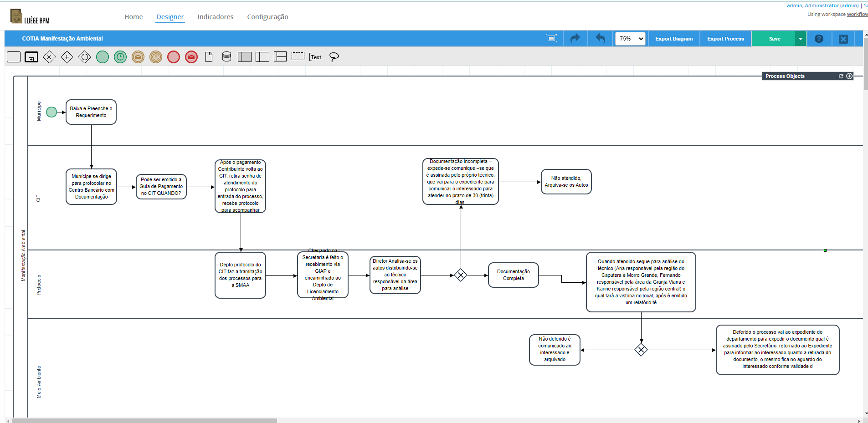Open the 75% zoom level dropdown
Viewport: 868px width, 423px height.
click(631, 39)
